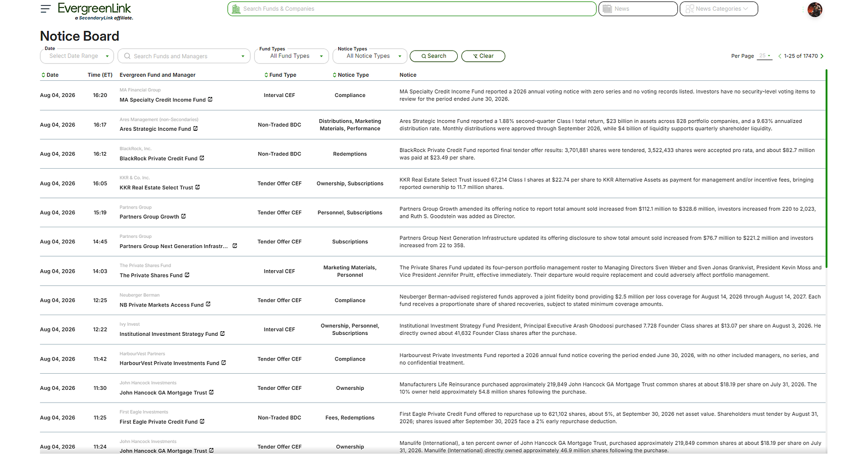Open the hamburger navigation menu
The image size is (868, 455).
[x=45, y=9]
